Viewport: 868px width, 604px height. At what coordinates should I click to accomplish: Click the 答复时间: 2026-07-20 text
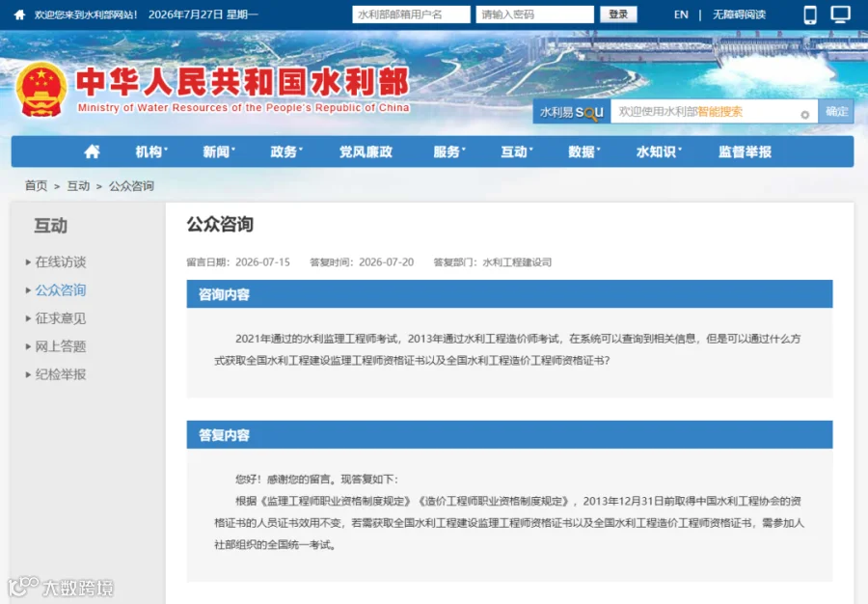(362, 262)
